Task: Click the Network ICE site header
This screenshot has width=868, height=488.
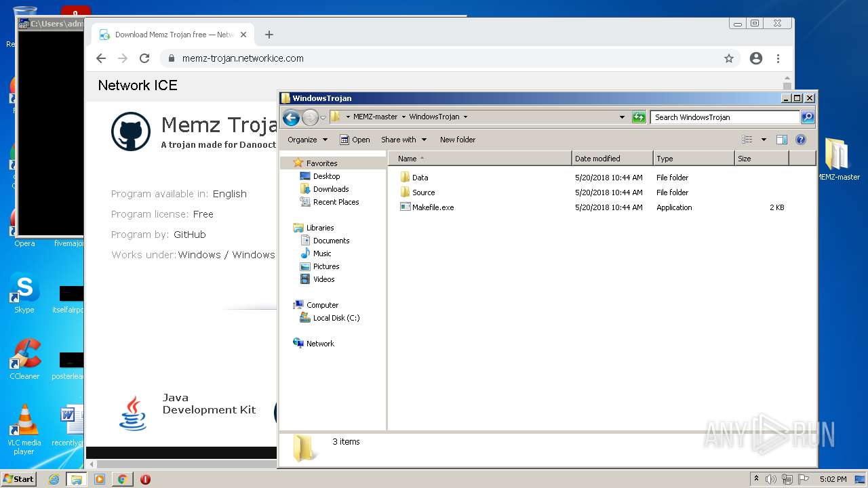Action: click(x=138, y=85)
